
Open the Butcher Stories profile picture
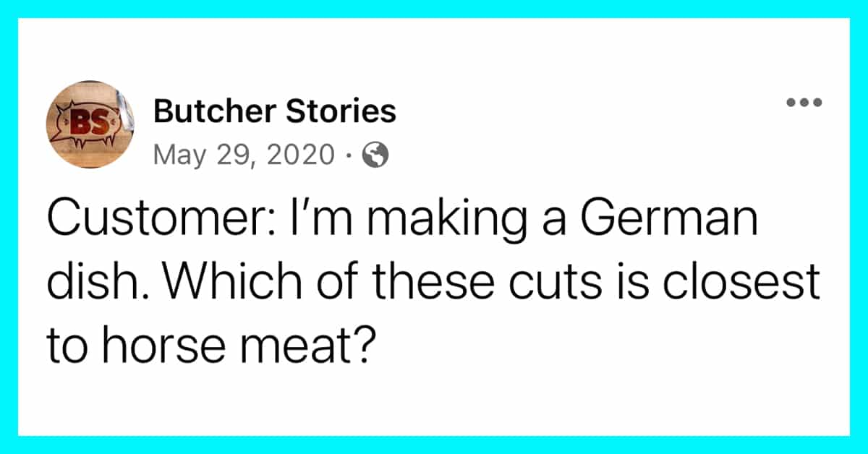click(89, 124)
